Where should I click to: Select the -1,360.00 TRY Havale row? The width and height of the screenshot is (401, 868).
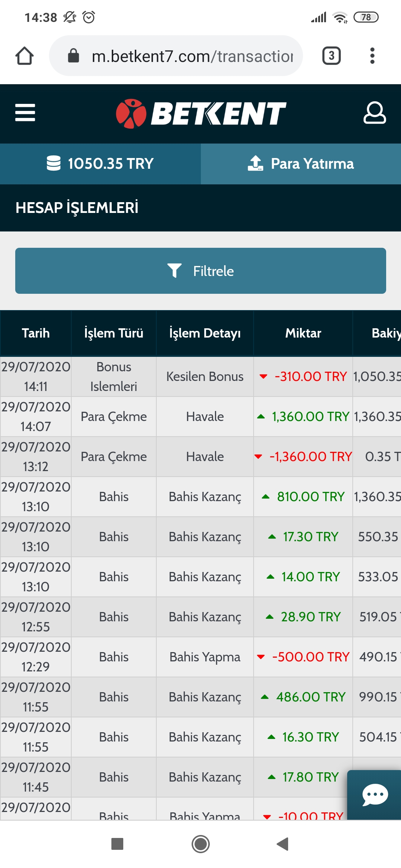(200, 457)
